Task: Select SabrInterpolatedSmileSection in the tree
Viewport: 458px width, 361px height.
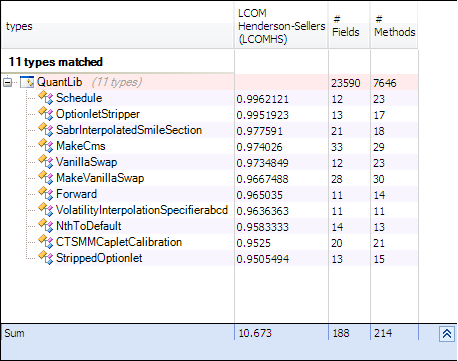Action: 129,130
